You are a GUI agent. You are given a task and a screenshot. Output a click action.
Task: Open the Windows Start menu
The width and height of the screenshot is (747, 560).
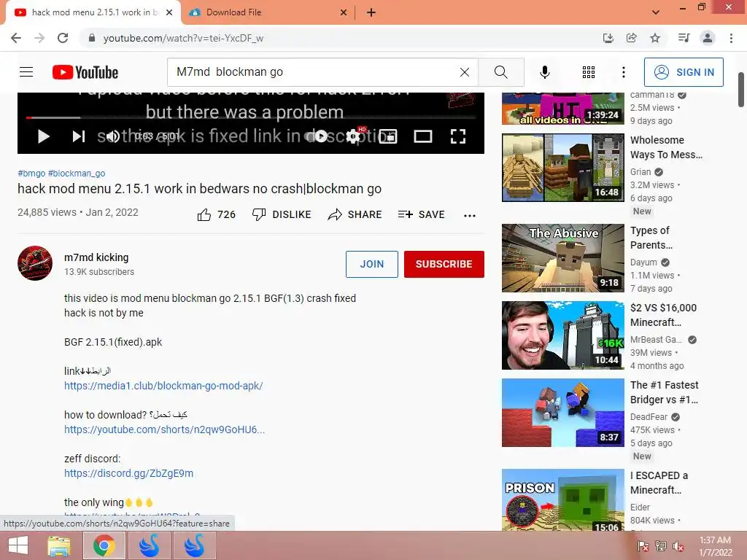click(x=18, y=545)
